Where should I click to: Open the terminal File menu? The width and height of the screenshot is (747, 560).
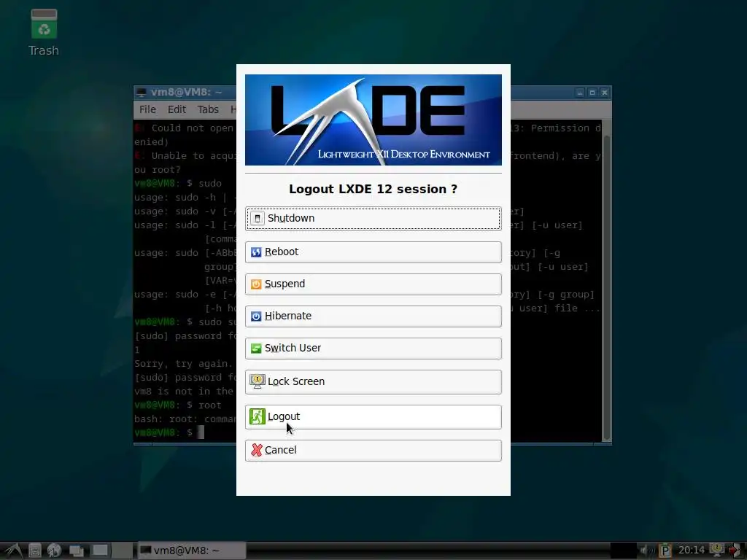tap(147, 109)
